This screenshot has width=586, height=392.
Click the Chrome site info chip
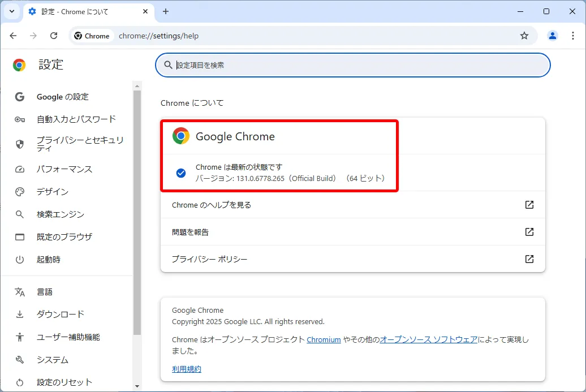92,36
